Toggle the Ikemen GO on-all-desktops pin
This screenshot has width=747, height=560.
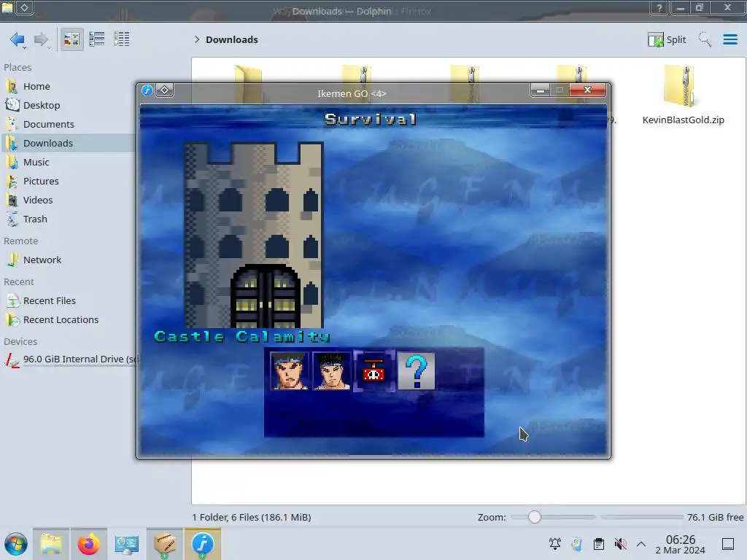click(164, 90)
